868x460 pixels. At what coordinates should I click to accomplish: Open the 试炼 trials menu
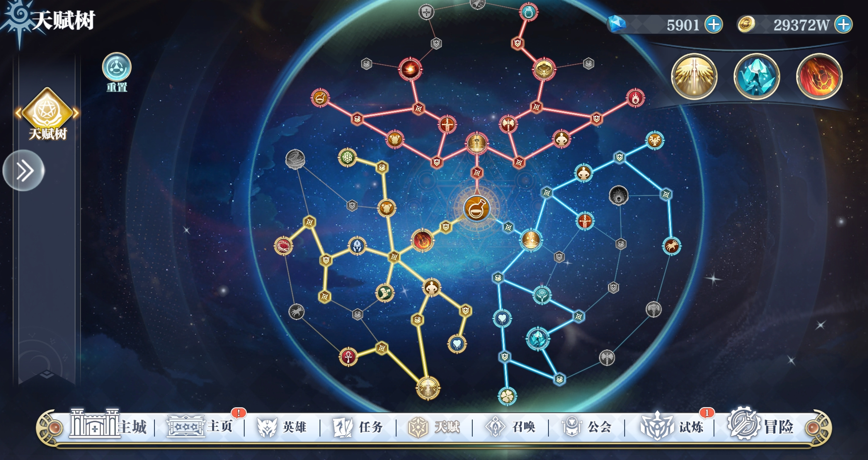coord(672,426)
